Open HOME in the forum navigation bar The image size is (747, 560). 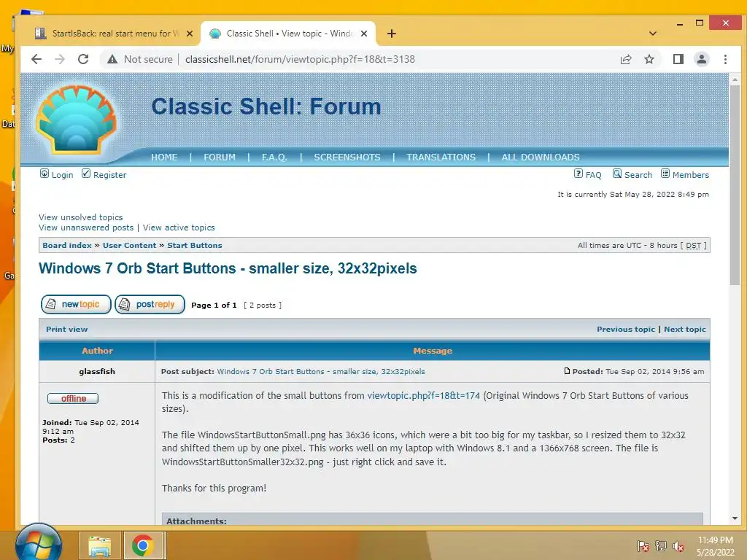click(x=164, y=157)
